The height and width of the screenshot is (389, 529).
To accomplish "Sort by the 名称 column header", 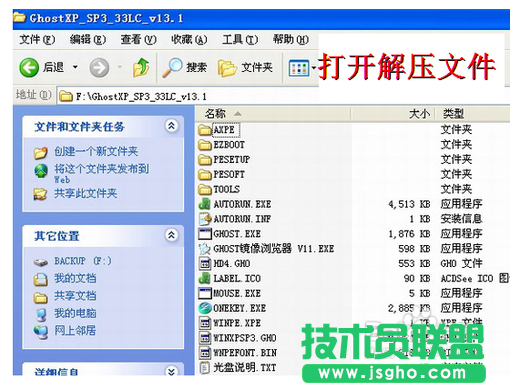I will [x=273, y=114].
